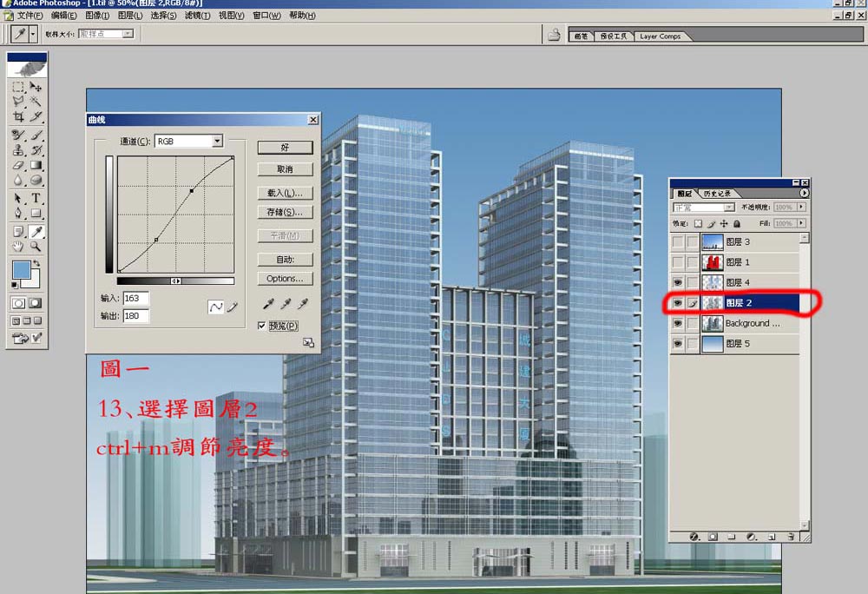Select the Healing Brush tool
Screen dimensions: 868x594
(x=18, y=135)
